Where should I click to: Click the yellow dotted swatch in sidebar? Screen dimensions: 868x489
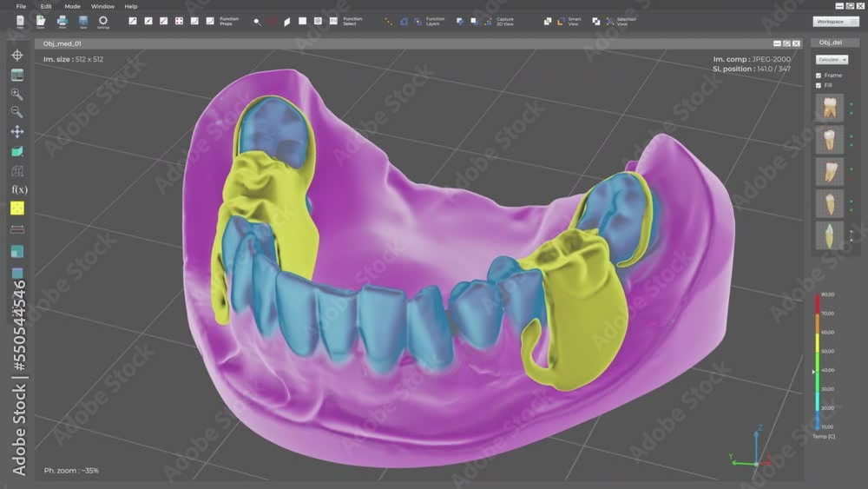pos(17,208)
